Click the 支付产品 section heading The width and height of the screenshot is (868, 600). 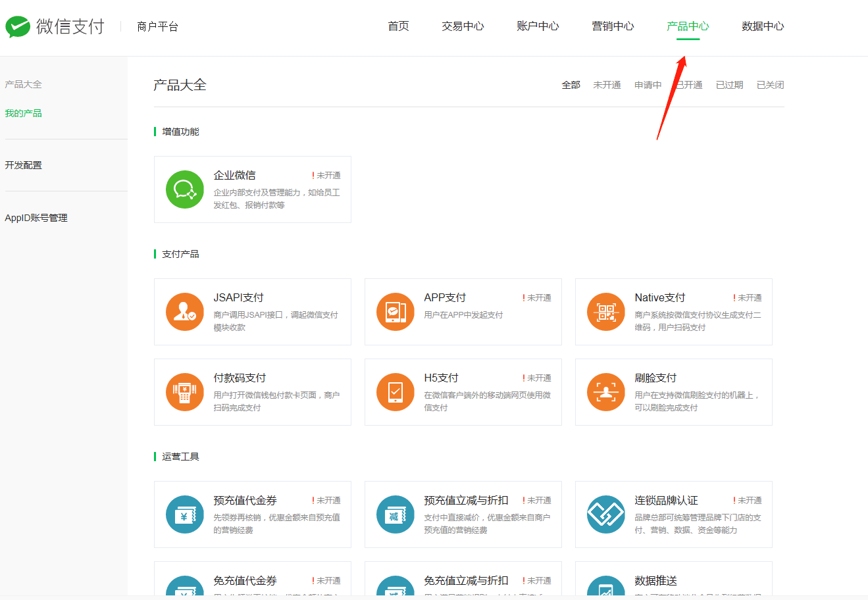coord(180,254)
